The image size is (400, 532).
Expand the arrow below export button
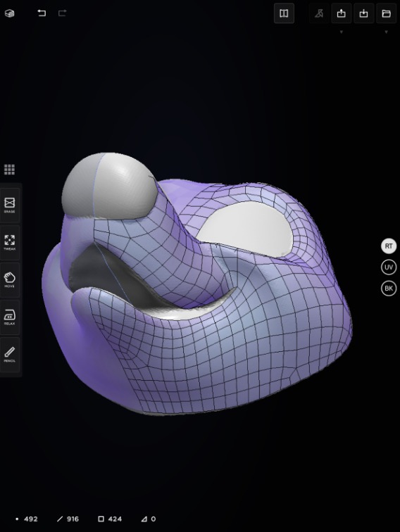click(x=342, y=32)
